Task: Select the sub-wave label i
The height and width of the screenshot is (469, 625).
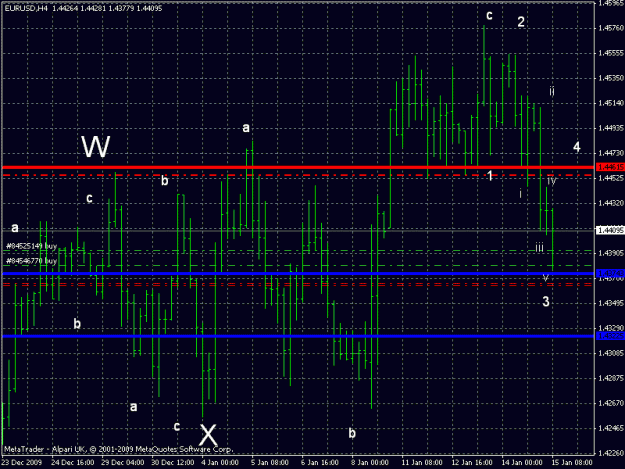Action: point(520,194)
